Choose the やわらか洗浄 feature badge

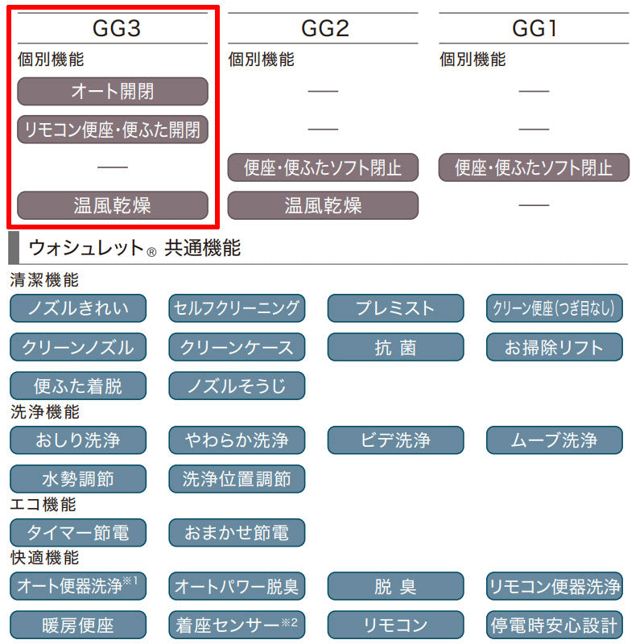pyautogui.click(x=237, y=440)
